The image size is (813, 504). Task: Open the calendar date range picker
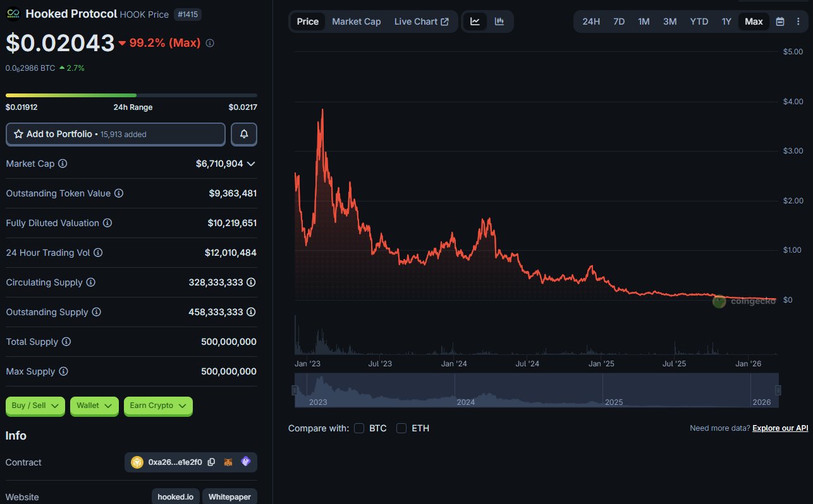(780, 21)
